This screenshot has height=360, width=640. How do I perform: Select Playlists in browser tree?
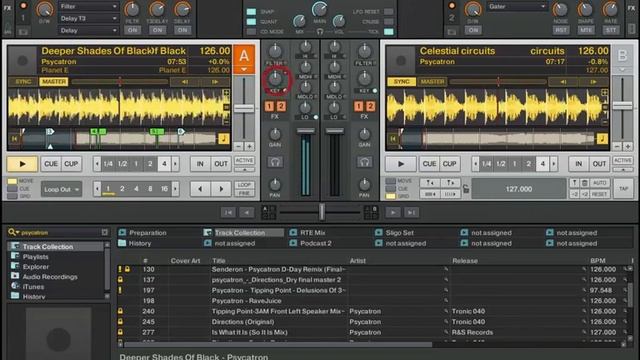coord(36,257)
